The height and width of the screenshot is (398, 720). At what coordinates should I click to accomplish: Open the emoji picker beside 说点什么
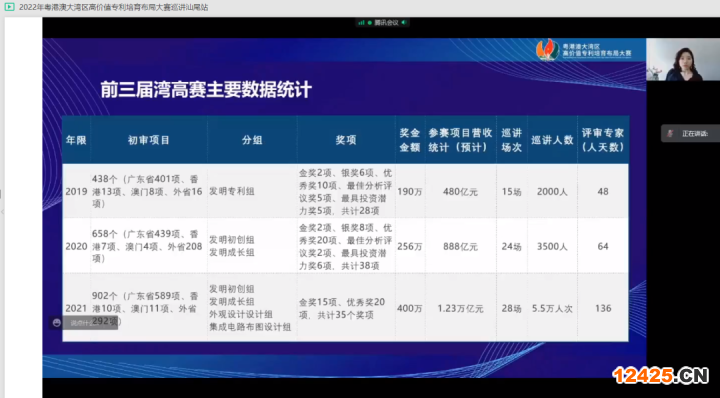(57, 323)
